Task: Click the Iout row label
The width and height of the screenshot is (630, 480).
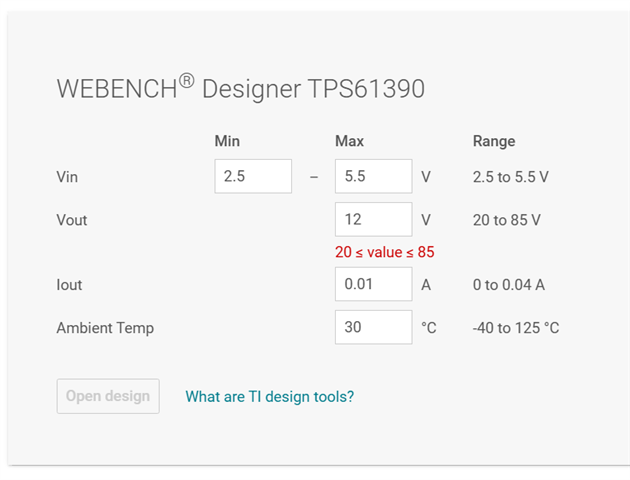Action: (69, 285)
